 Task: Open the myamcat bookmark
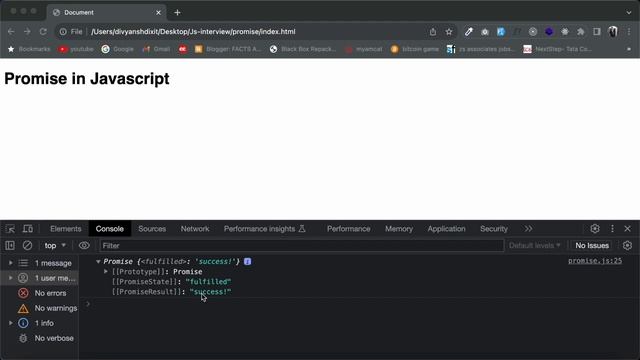pos(364,49)
